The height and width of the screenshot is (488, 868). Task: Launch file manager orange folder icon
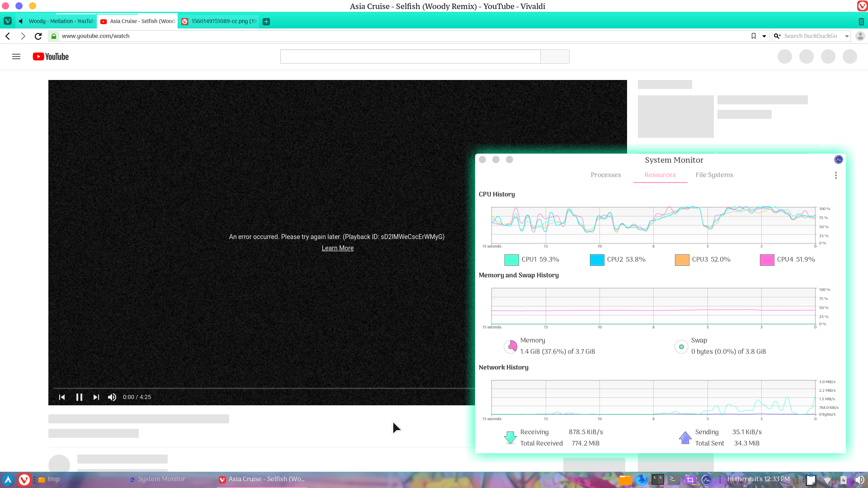tap(625, 480)
